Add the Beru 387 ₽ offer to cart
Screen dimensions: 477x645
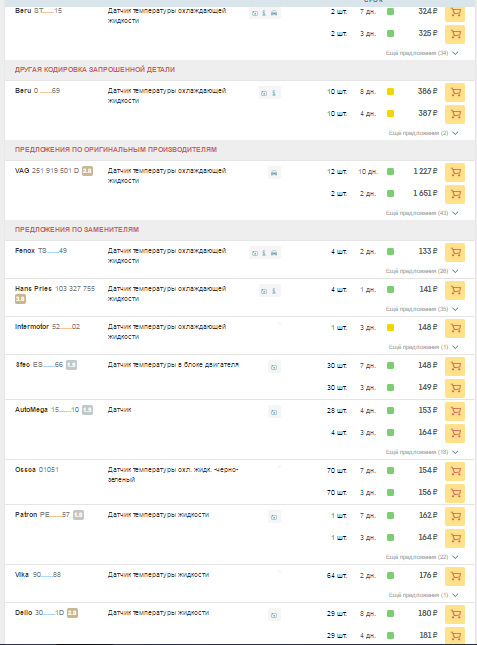click(x=455, y=114)
